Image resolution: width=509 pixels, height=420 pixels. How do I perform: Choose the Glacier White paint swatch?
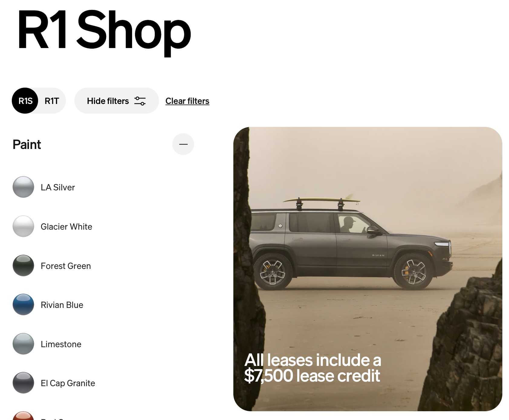(x=23, y=226)
